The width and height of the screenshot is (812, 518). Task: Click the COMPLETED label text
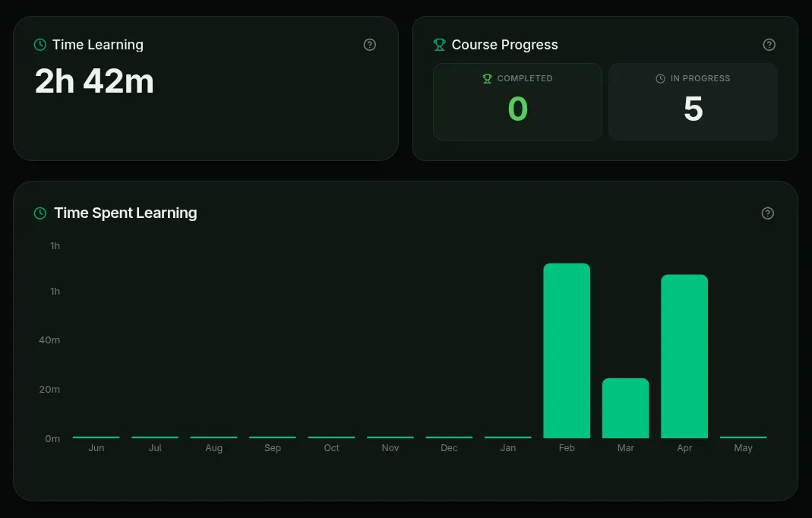pyautogui.click(x=525, y=78)
